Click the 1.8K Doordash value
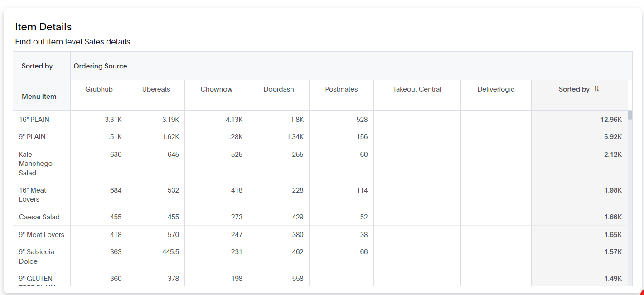This screenshot has height=295, width=644. click(297, 120)
